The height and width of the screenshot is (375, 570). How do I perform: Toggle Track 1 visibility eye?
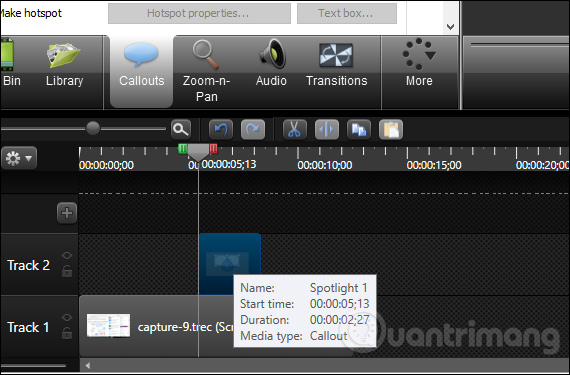[x=67, y=317]
